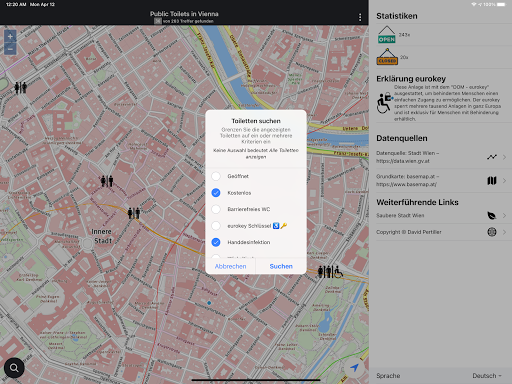
Task: Open the magnifier search button on map
Action: (14, 368)
